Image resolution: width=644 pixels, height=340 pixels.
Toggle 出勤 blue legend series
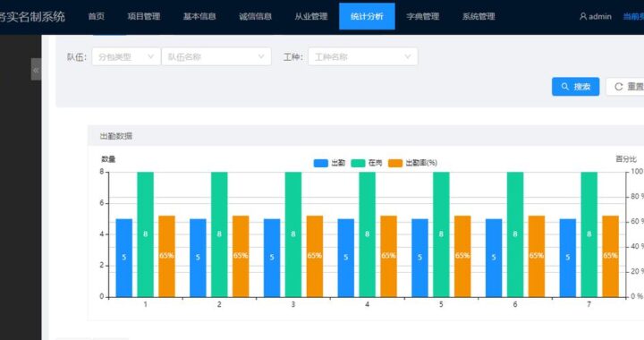[329, 163]
